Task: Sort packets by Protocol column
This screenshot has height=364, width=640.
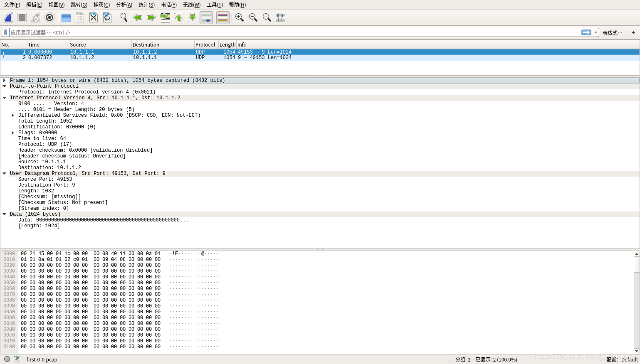Action: click(x=206, y=44)
